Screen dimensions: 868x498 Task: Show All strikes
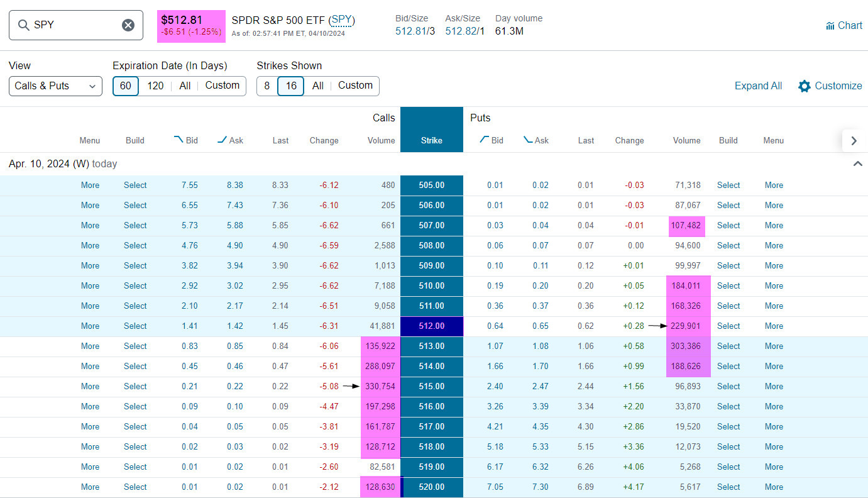[318, 86]
